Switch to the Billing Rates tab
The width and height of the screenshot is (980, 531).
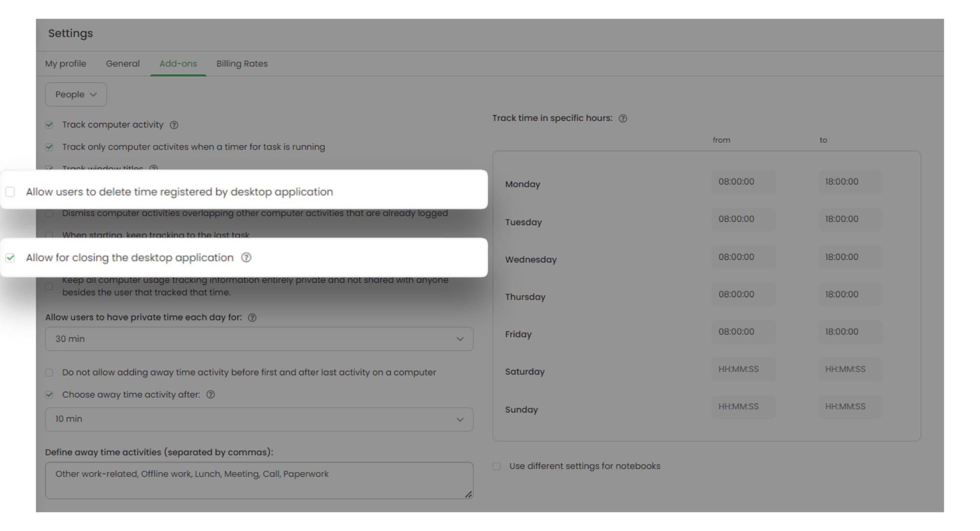point(242,64)
